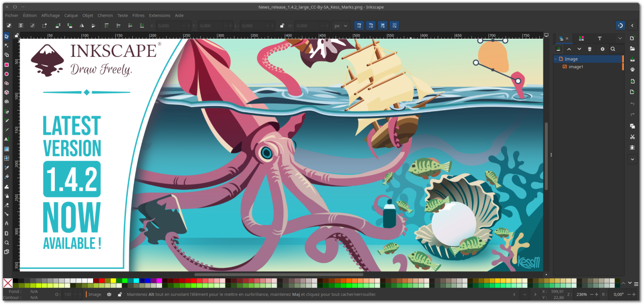Click the red swatch in the palette
The height and width of the screenshot is (305, 644).
(x=102, y=280)
